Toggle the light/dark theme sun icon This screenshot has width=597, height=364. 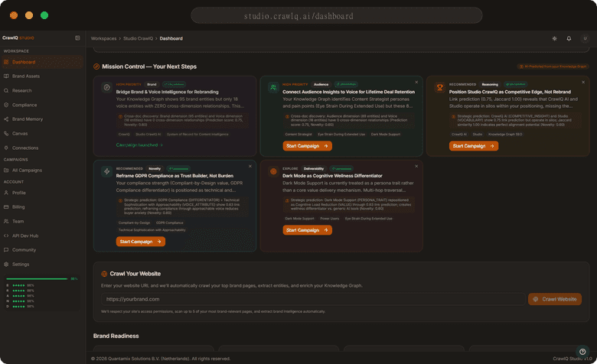555,38
